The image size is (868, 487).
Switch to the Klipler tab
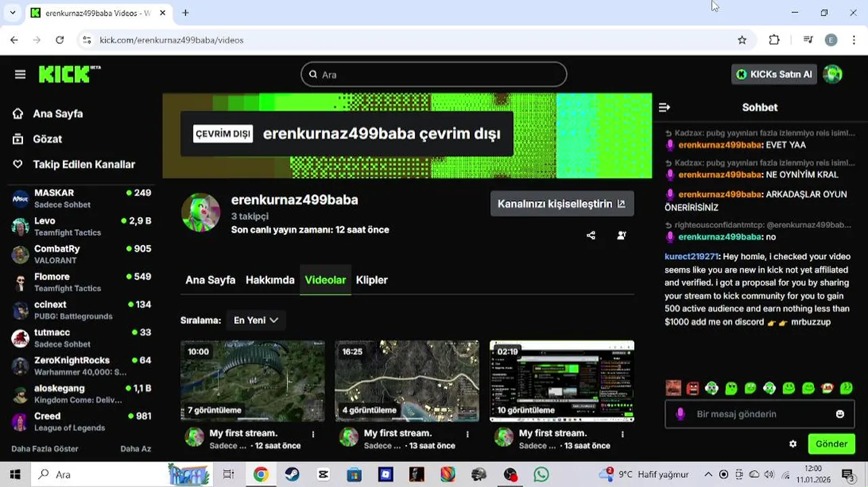(372, 280)
